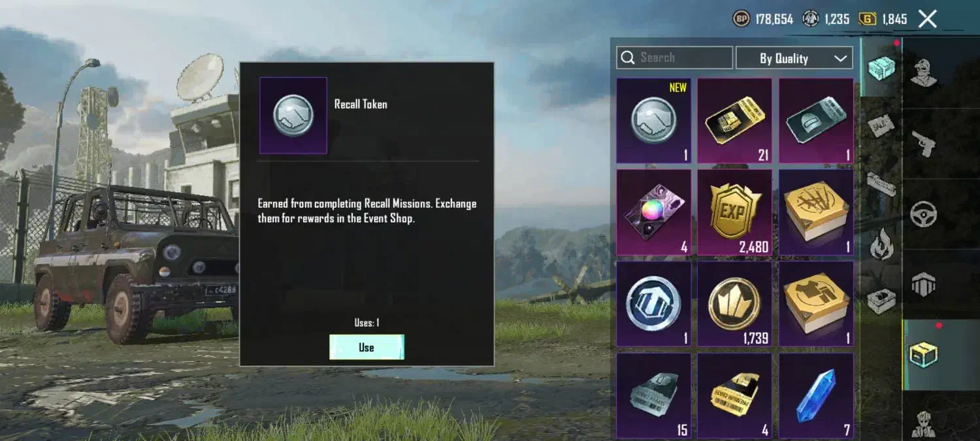This screenshot has width=980, height=441.
Task: Select the teal crate sidebar icon
Action: 881,67
